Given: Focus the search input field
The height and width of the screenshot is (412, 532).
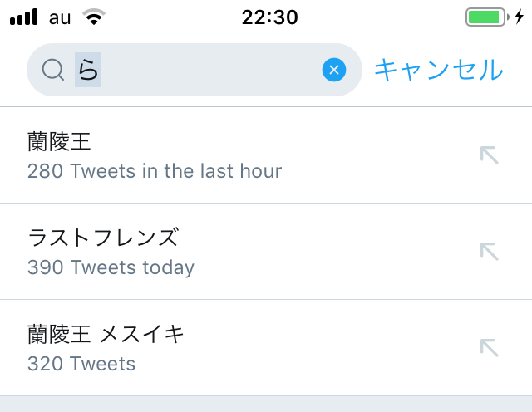Looking at the screenshot, I should point(208,71).
